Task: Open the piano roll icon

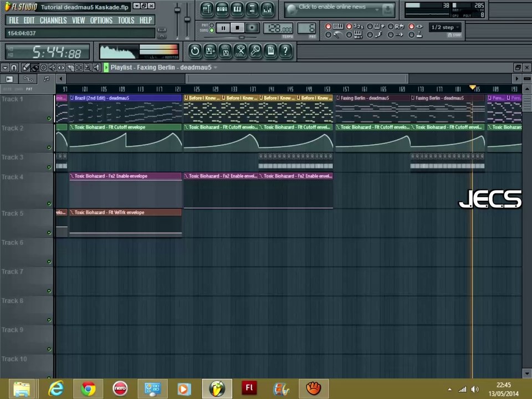Action: 237,9
